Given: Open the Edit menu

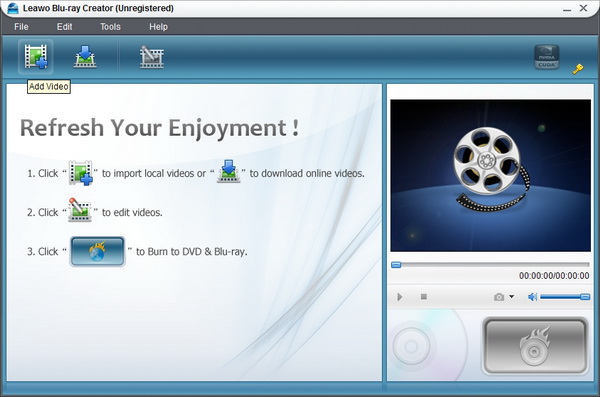Looking at the screenshot, I should pos(64,27).
